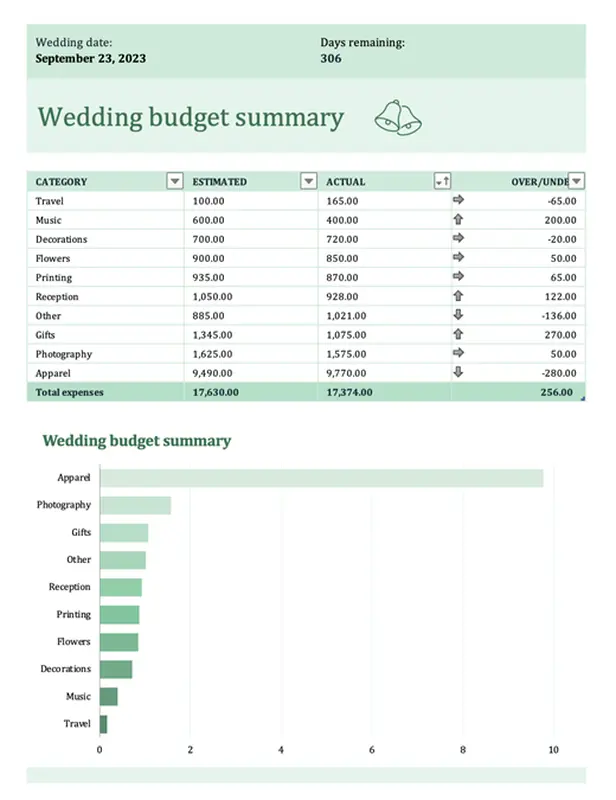Click the wedding bells icon
Image resolution: width=616 pixels, height=800 pixels.
(x=398, y=117)
